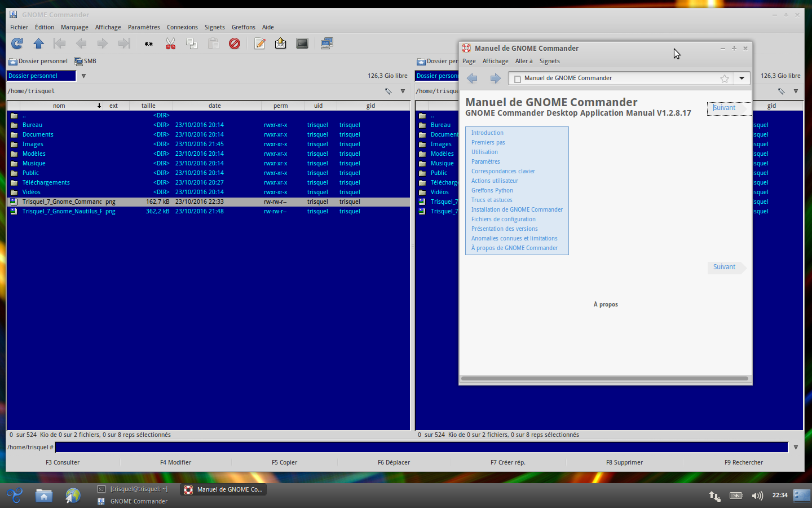Click the go-to-latest-directory arrow icon
The width and height of the screenshot is (812, 508).
(x=124, y=43)
